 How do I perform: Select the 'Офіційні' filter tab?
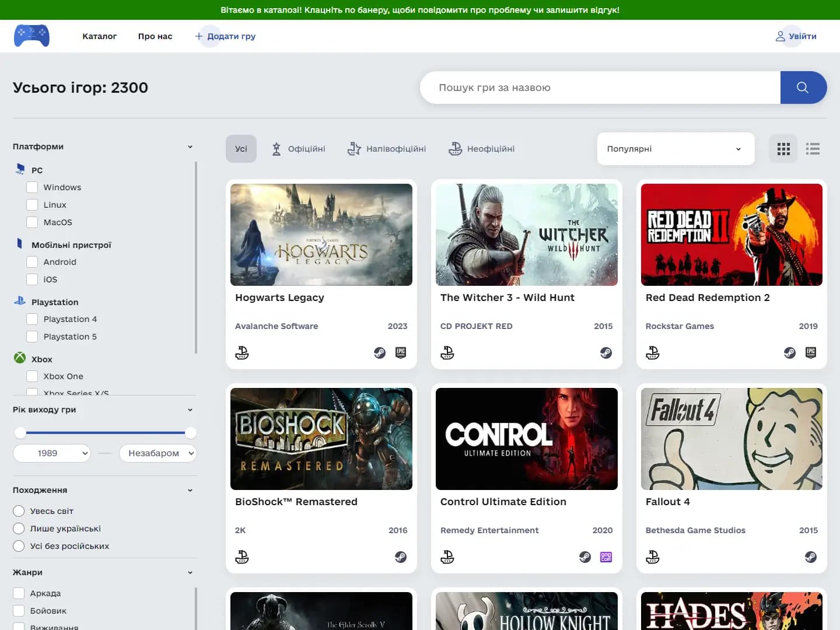pos(299,149)
